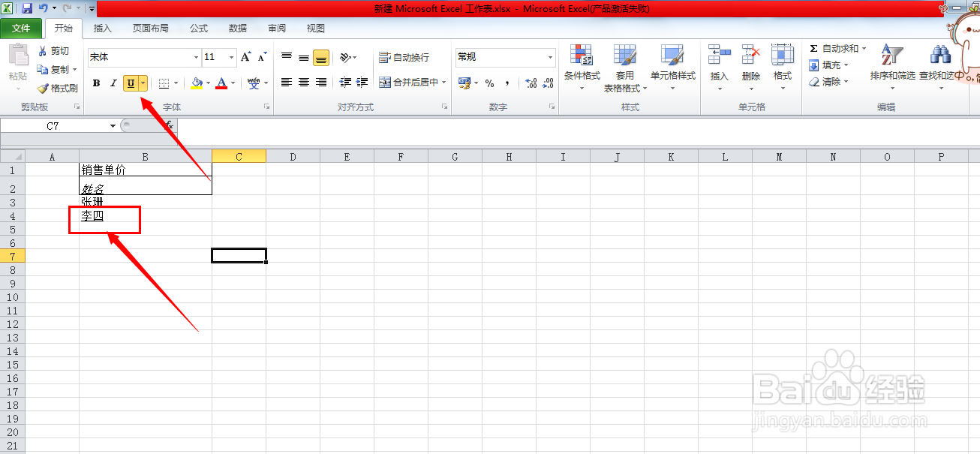The width and height of the screenshot is (980, 454).
Task: Toggle Wrap Text (自动换行)
Action: pos(404,57)
